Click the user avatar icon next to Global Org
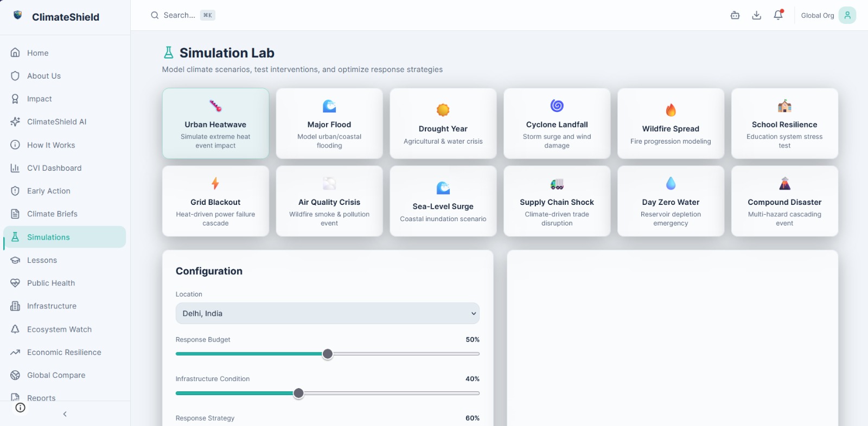Screen dimensions: 868x426 (847, 15)
